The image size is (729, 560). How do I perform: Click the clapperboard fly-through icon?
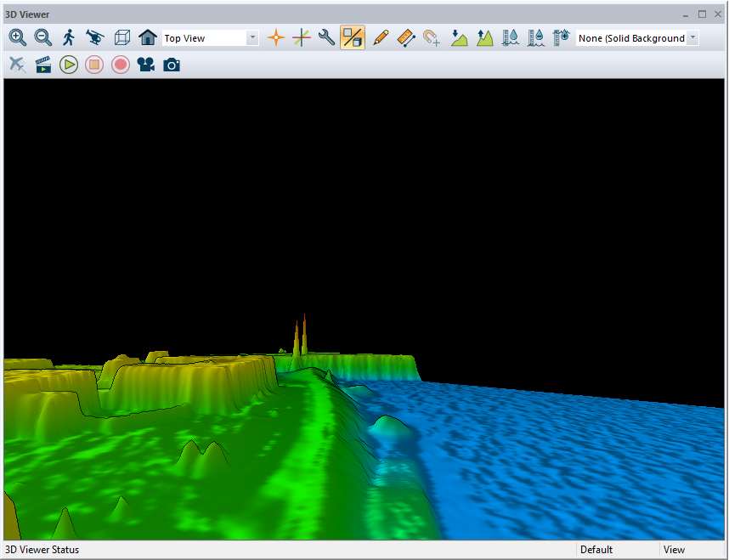point(43,65)
